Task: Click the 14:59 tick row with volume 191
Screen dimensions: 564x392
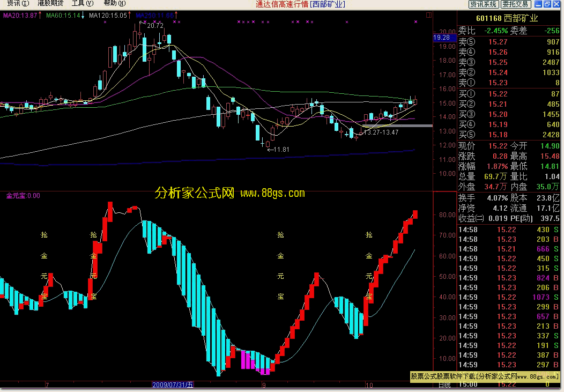Action: coord(509,345)
